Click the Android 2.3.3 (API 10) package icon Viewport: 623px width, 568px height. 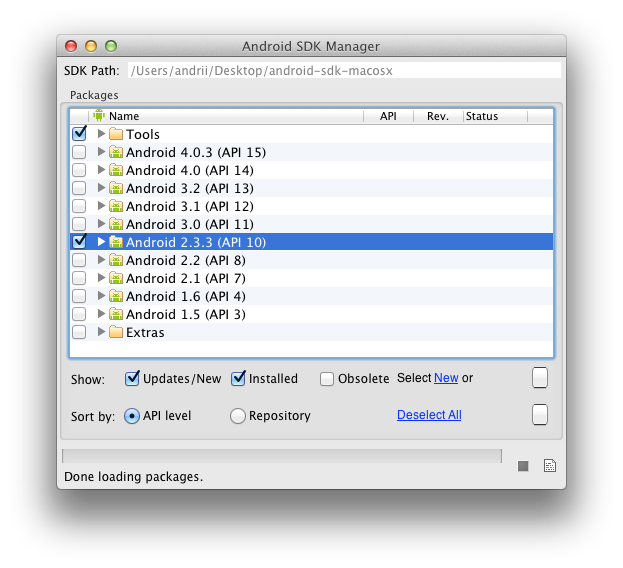116,242
